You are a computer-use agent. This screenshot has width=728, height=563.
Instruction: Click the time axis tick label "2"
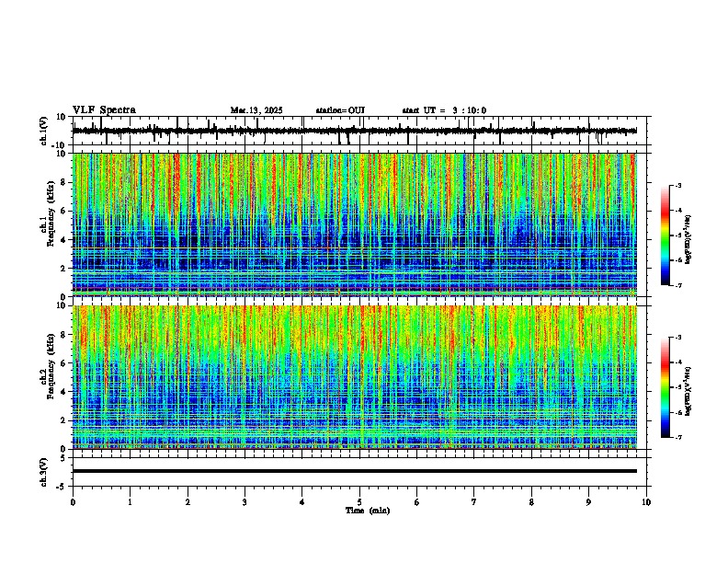188,502
